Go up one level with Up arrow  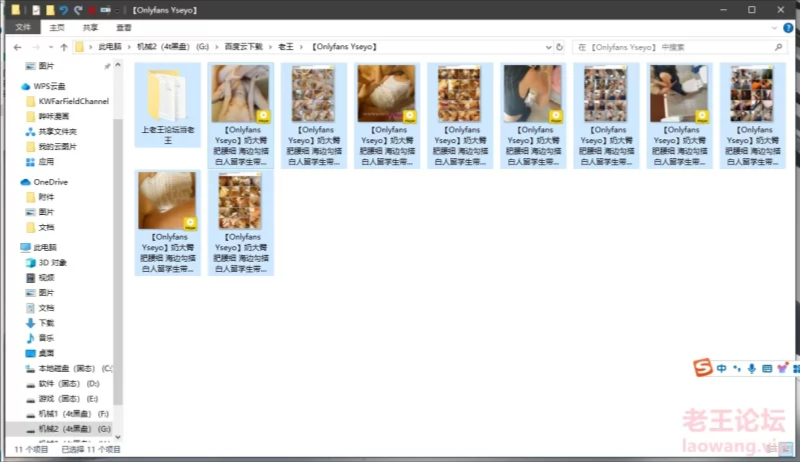point(64,47)
